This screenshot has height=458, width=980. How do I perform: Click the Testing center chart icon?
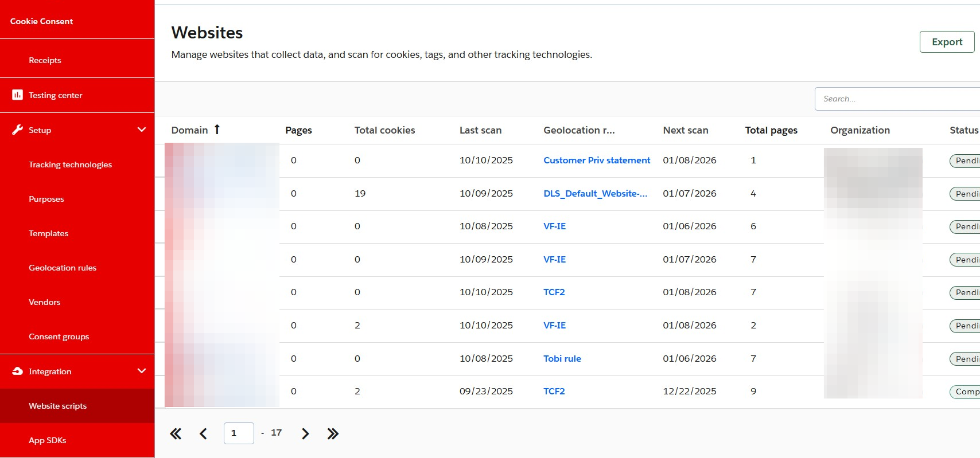coord(17,95)
